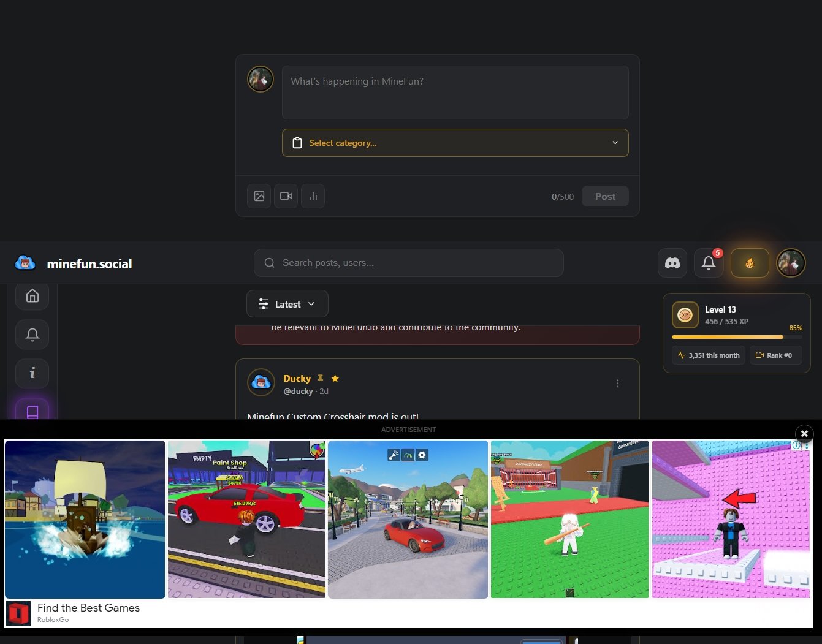Open Ducky's profile name link

297,379
